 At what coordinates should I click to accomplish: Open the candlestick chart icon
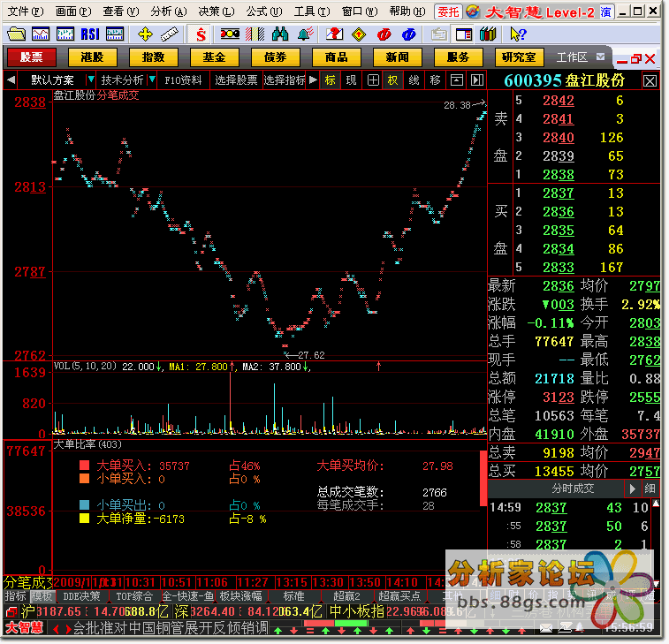(x=65, y=34)
